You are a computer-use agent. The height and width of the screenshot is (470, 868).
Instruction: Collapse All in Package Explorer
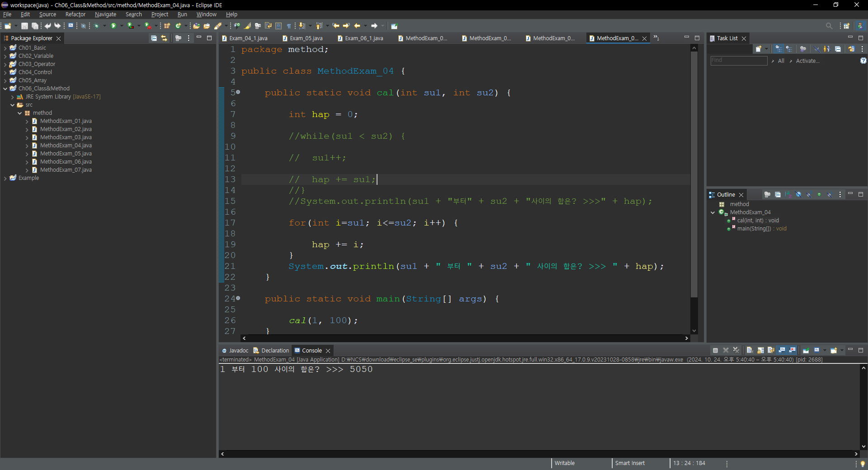(154, 38)
